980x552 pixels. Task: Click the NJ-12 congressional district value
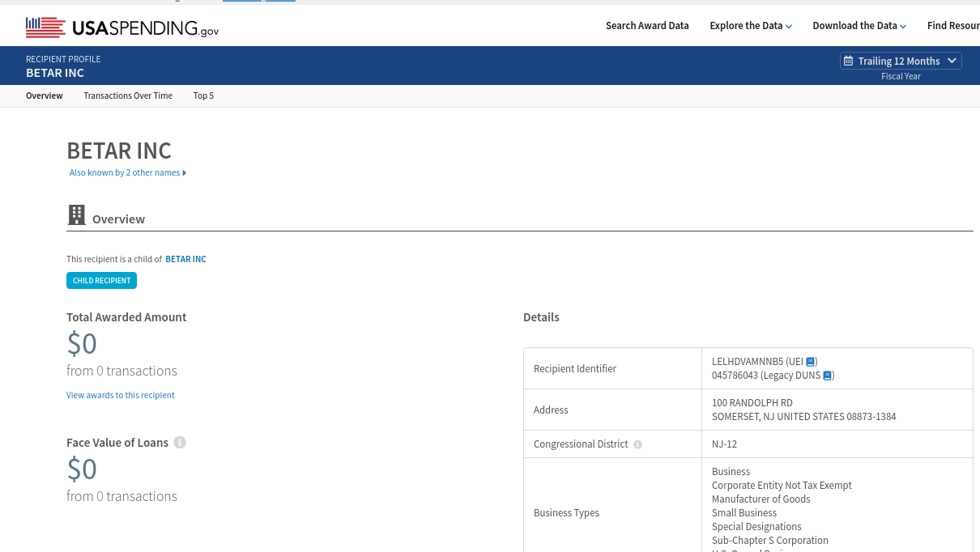click(724, 444)
